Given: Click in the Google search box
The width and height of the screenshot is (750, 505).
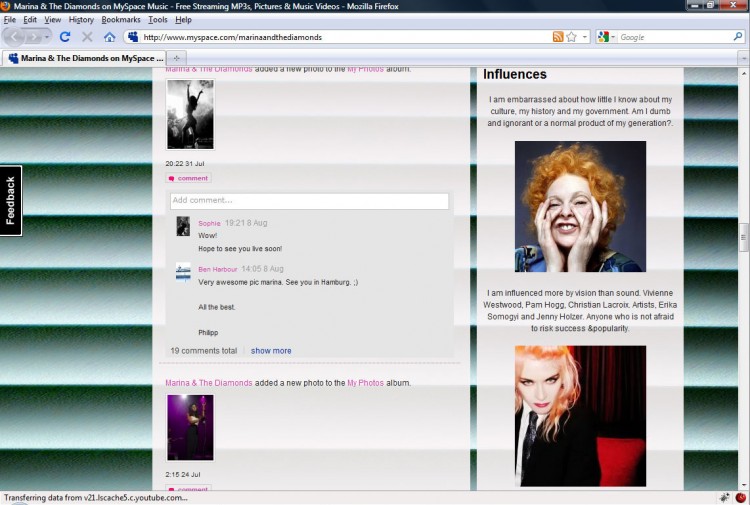Looking at the screenshot, I should tap(674, 37).
